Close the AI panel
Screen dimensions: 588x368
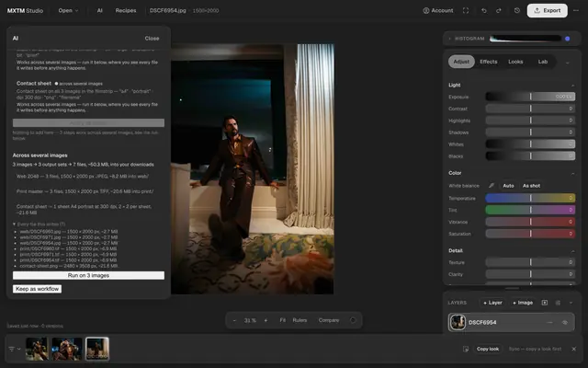[152, 39]
